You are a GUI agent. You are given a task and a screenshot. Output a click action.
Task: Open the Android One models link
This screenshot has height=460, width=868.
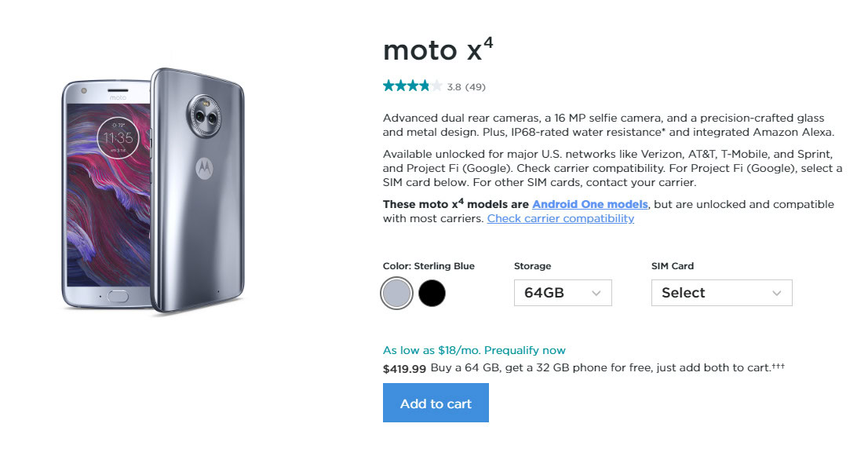pyautogui.click(x=589, y=204)
